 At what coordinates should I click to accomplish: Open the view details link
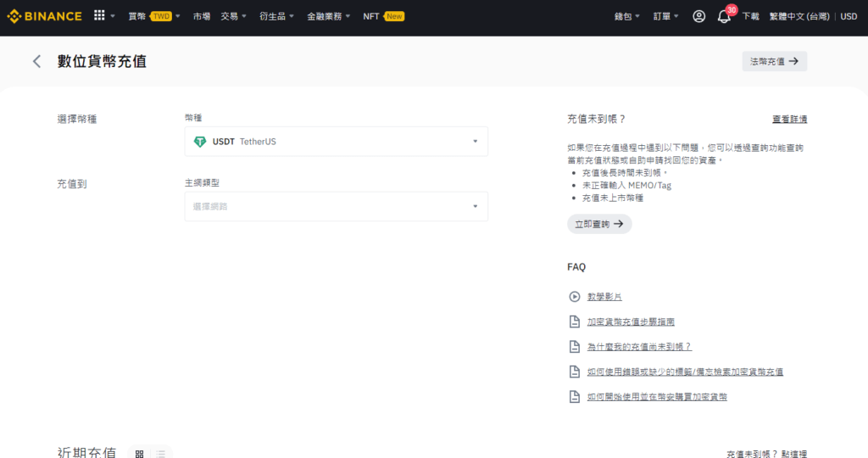click(788, 120)
